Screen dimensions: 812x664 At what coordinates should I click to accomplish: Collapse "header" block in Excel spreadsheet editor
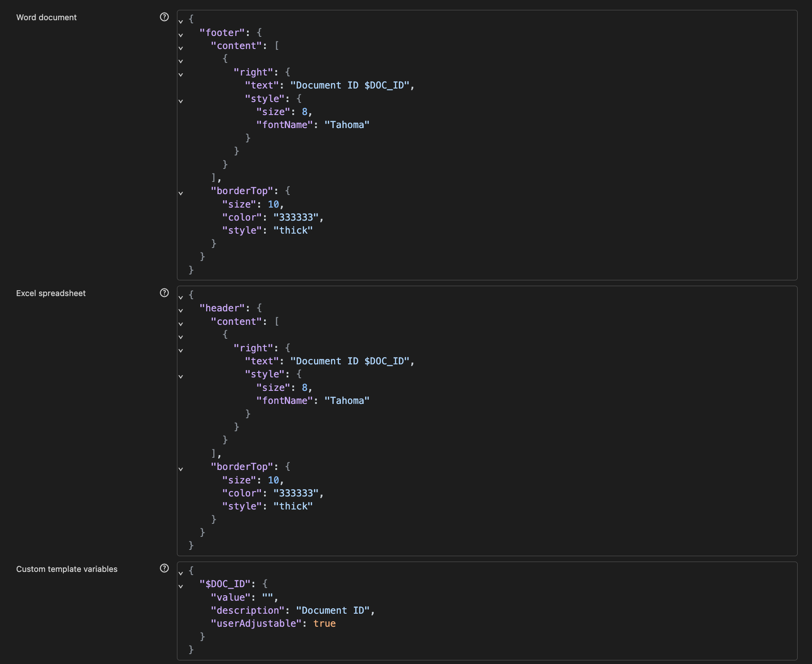click(x=181, y=310)
